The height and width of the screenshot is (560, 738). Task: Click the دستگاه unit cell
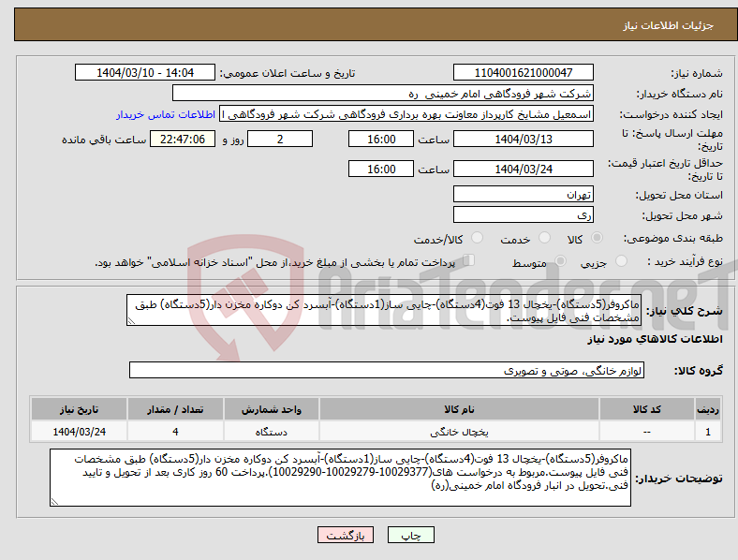(272, 432)
